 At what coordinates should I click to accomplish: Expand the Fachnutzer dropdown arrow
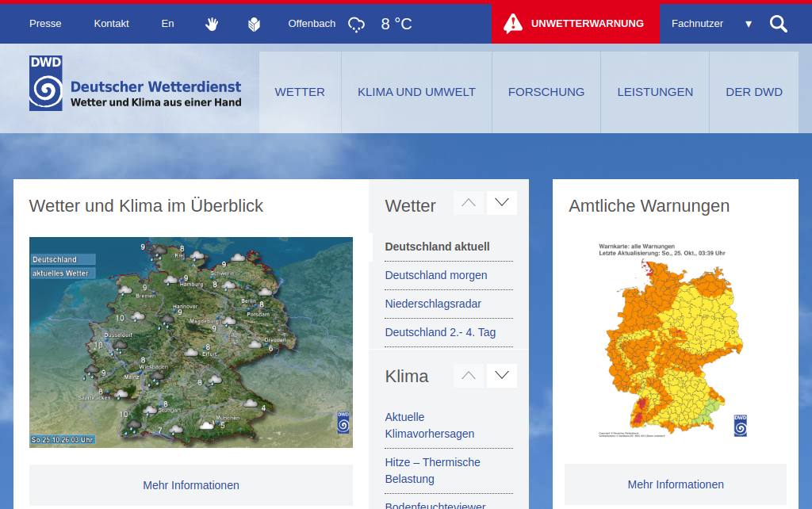click(749, 24)
